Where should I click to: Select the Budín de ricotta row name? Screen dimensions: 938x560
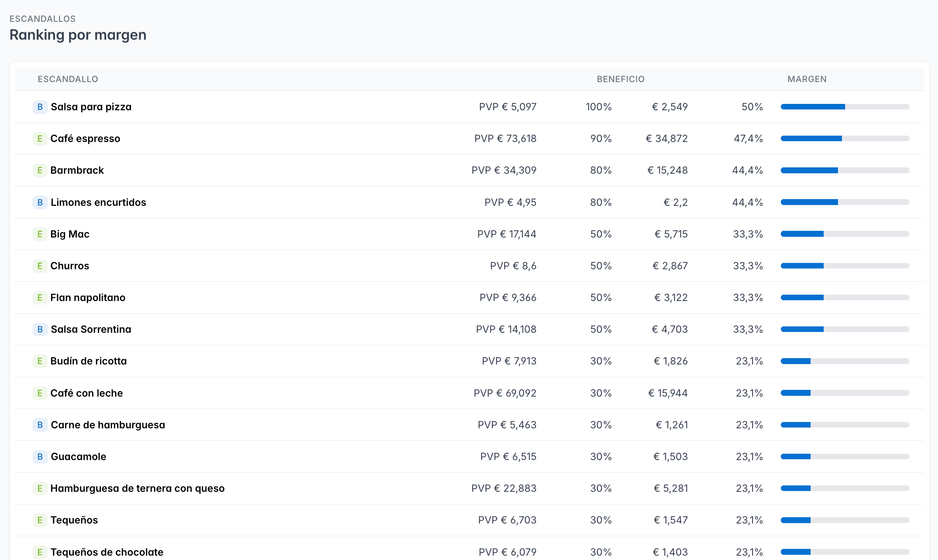coord(89,361)
